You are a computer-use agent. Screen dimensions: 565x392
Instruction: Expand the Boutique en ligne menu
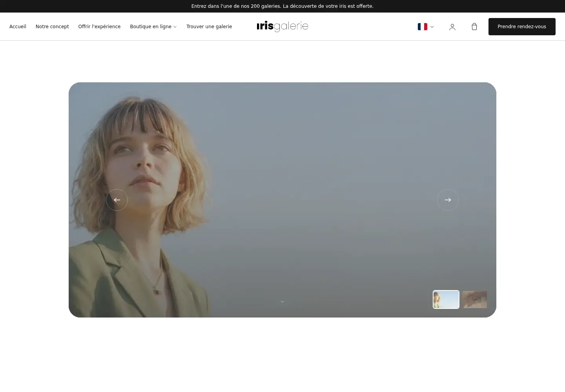pos(153,27)
